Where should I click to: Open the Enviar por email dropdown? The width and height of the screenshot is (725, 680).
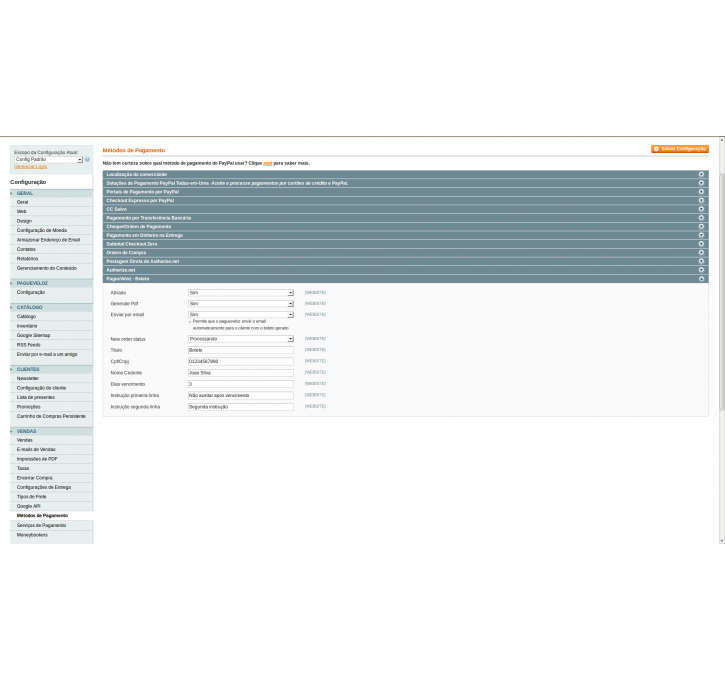[240, 314]
